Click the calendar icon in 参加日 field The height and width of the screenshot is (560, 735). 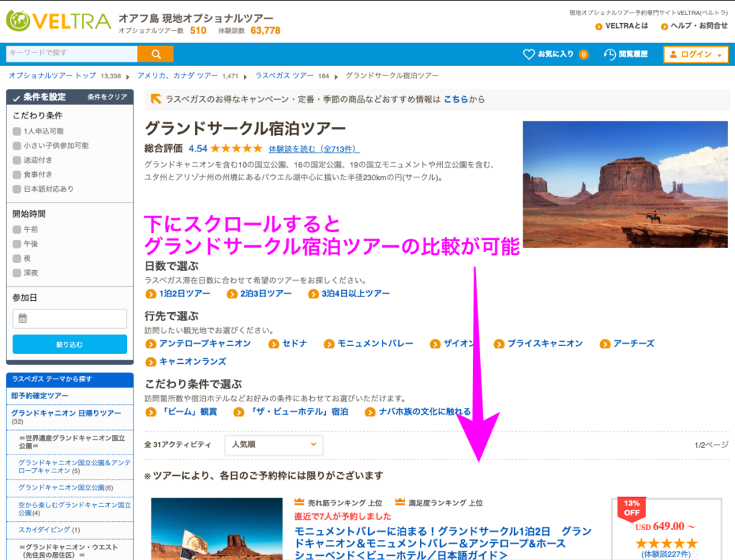(x=22, y=319)
